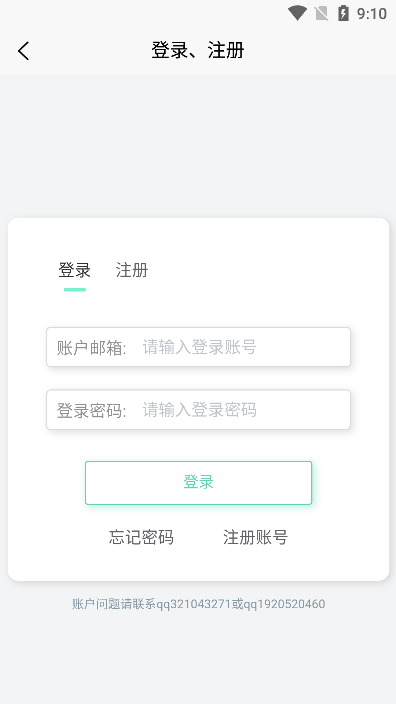Tap the 9:10 clock in status bar
The image size is (396, 704).
point(372,13)
